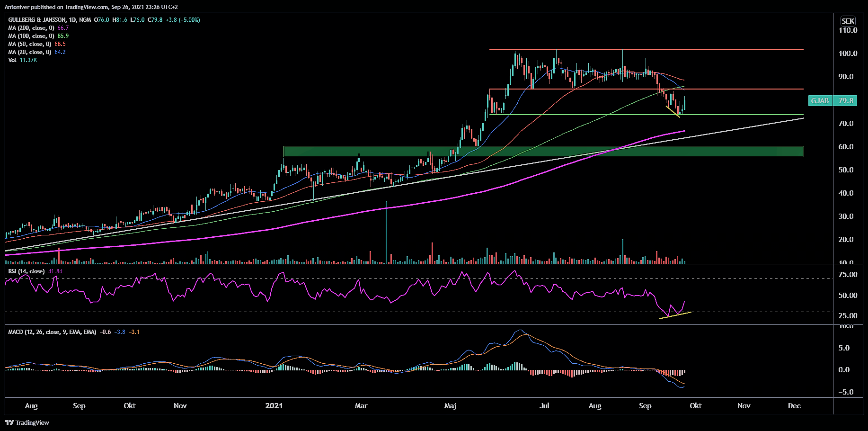Select the MA 20 indicator legend
This screenshot has width=868, height=431.
coord(36,52)
